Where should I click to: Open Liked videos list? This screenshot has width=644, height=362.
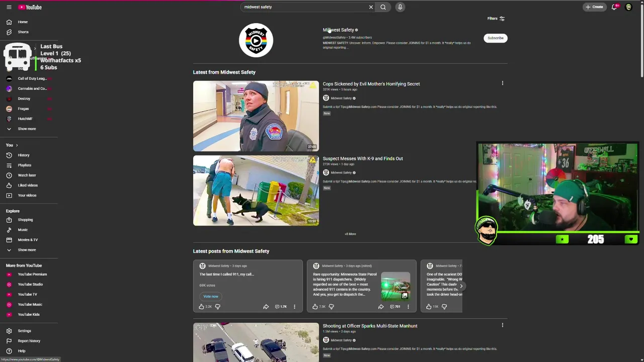coord(29,186)
